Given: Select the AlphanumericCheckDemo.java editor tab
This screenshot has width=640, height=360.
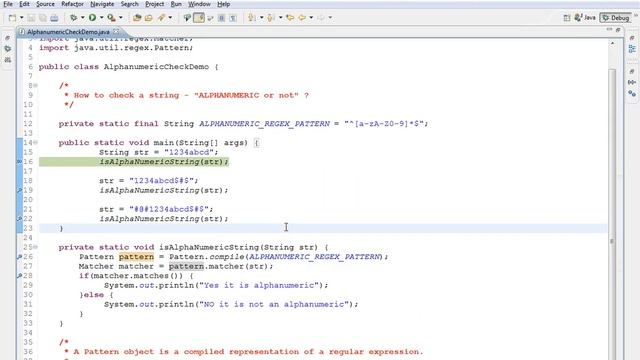Looking at the screenshot, I should (68, 31).
